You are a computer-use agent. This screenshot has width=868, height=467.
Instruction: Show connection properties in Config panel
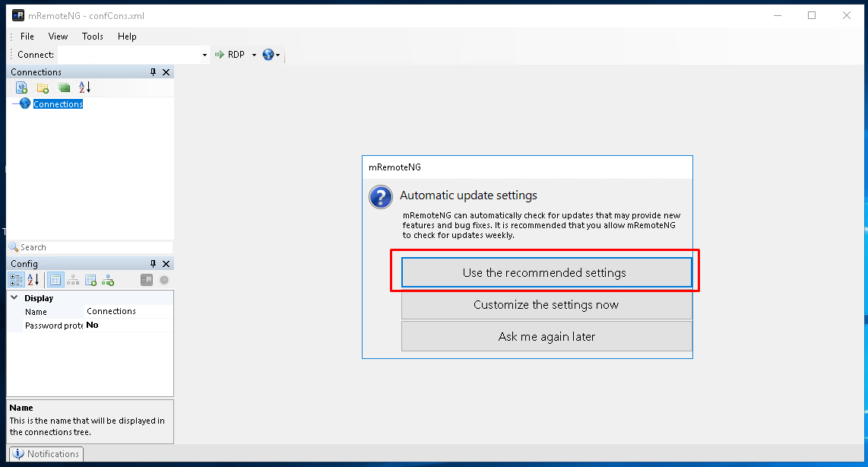point(55,279)
